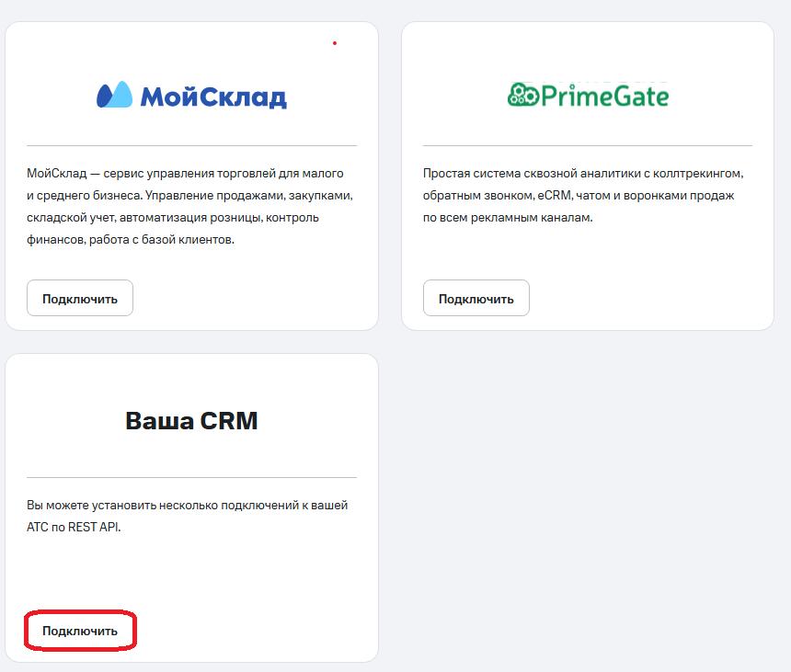Click the line 'Вы можете установить несколько подключений'
Screen dimensions: 791x672
coord(187,506)
